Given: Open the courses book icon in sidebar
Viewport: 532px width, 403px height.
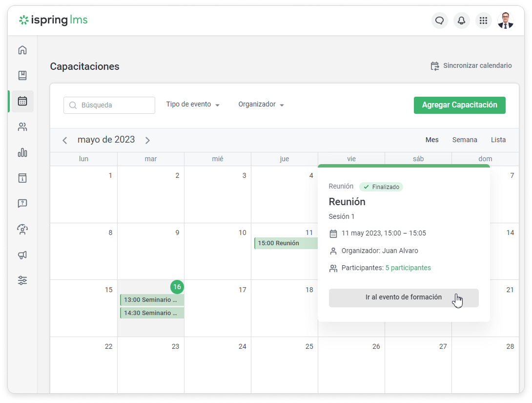Looking at the screenshot, I should tap(22, 75).
